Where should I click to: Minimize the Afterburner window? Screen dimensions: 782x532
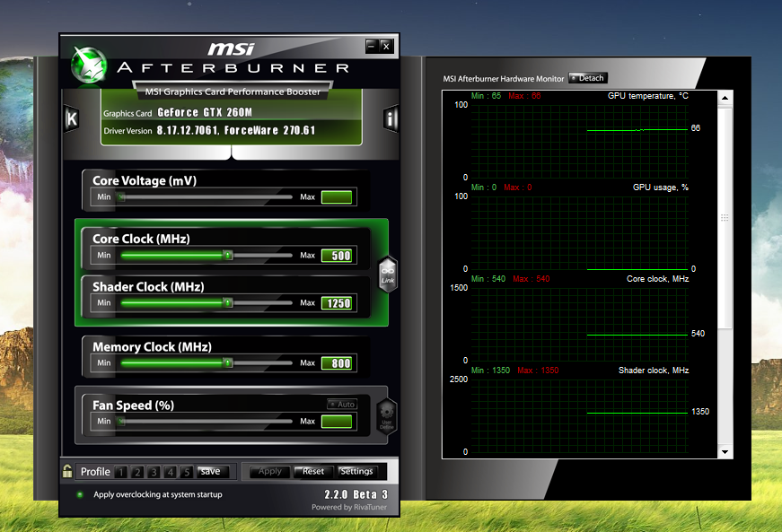pos(372,47)
